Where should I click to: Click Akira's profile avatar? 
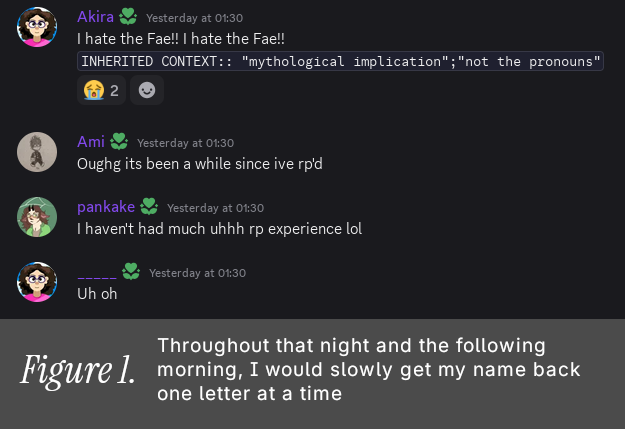37,26
